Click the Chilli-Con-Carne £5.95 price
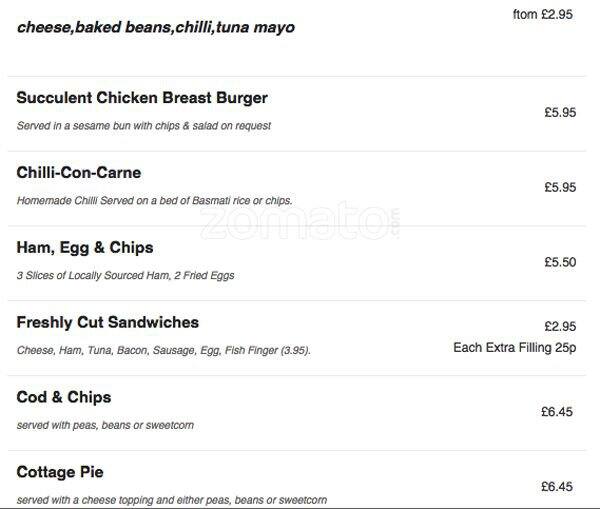This screenshot has height=509, width=600. pos(560,187)
